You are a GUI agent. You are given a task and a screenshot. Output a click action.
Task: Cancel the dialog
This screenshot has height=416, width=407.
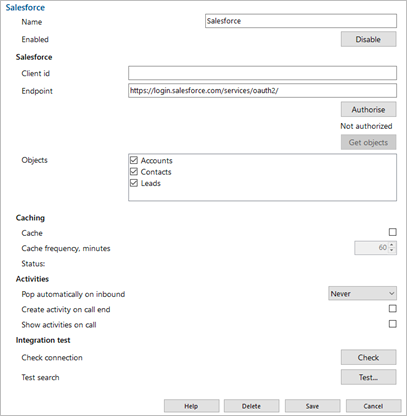373,406
